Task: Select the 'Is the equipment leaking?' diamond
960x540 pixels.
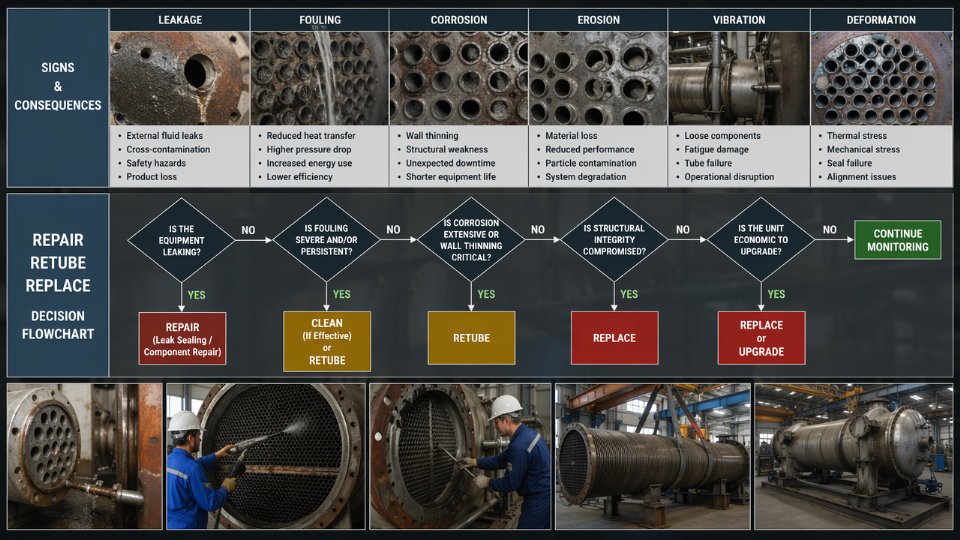Action: [181, 240]
